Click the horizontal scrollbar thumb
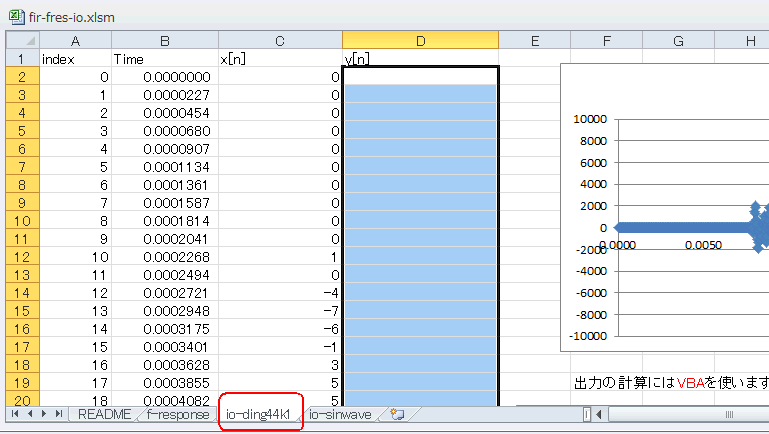The image size is (769, 434). click(x=729, y=414)
